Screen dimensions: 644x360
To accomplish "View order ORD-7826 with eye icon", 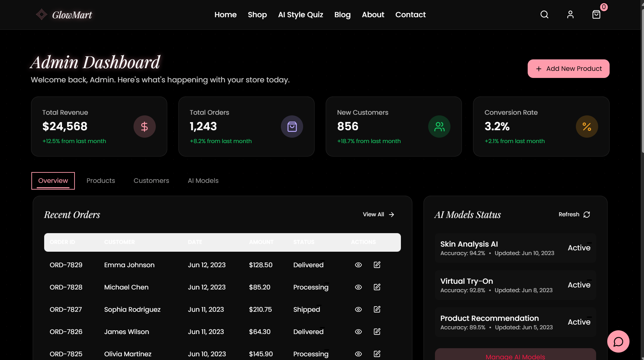I will 358,332.
